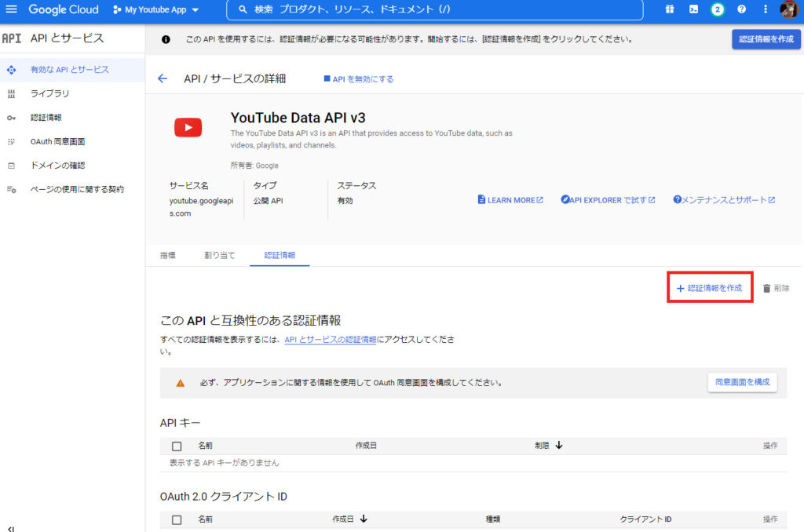The height and width of the screenshot is (532, 804).
Task: Click the YouTube Data API v3 title
Action: coord(298,118)
